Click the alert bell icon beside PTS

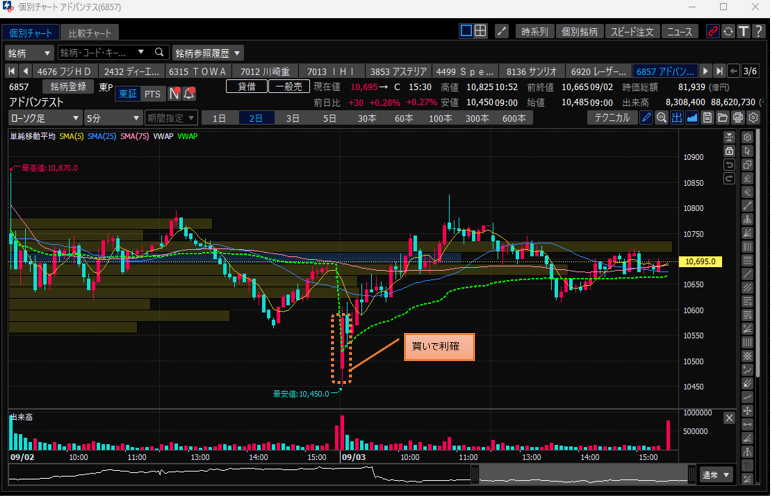(x=189, y=94)
